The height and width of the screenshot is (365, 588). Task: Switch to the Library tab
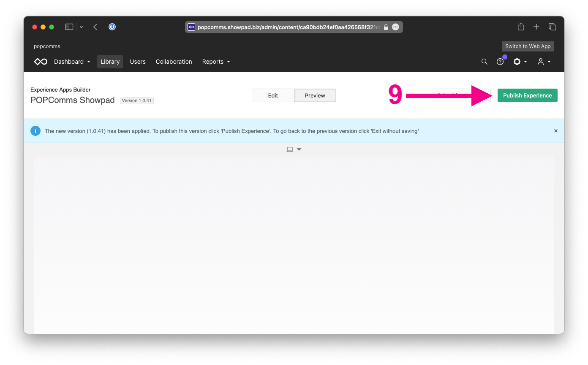110,62
